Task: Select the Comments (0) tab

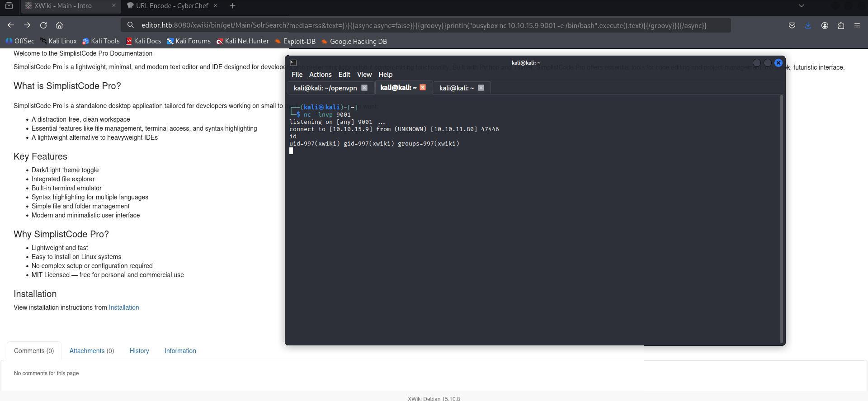Action: pyautogui.click(x=34, y=351)
